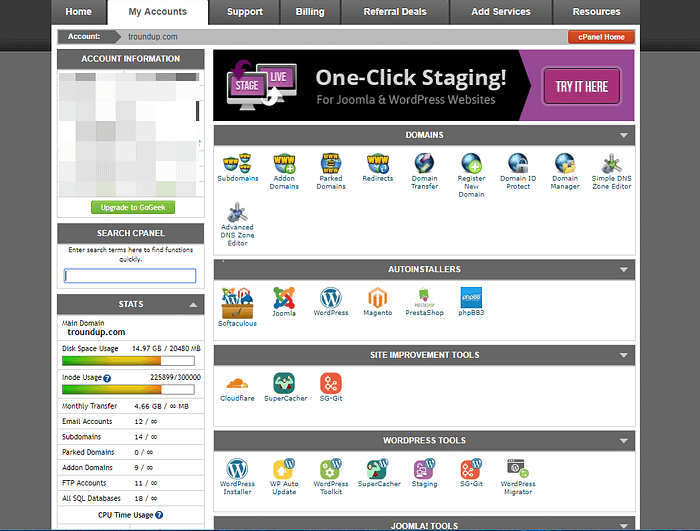
Task: Switch to My Accounts tab
Action: [158, 12]
